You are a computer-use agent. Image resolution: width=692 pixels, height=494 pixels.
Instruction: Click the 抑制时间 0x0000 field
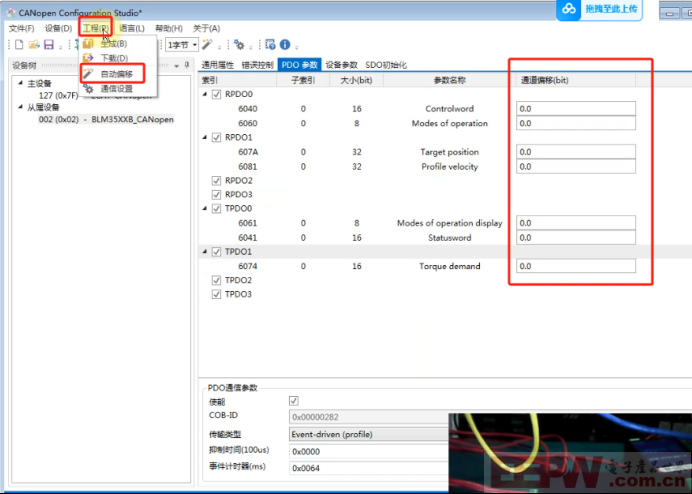369,451
